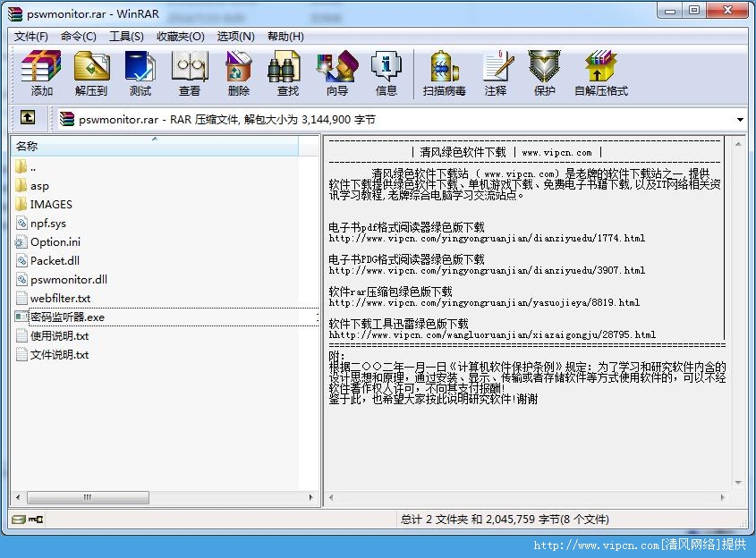Screen dimensions: 756x558
Task: Open the 工具(S) menu
Action: pos(126,36)
